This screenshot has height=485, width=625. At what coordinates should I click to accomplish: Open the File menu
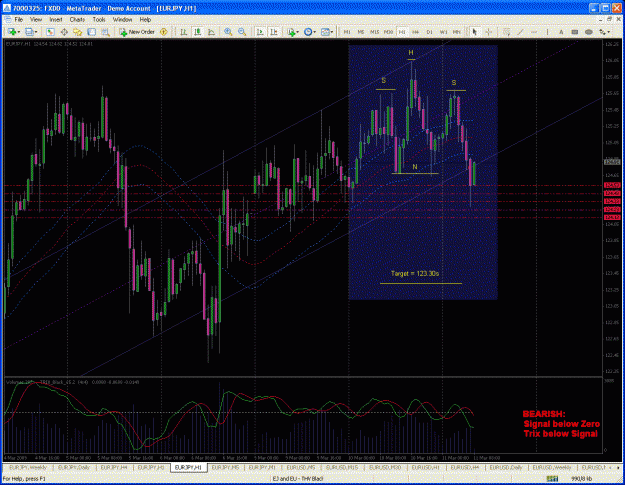[19, 20]
